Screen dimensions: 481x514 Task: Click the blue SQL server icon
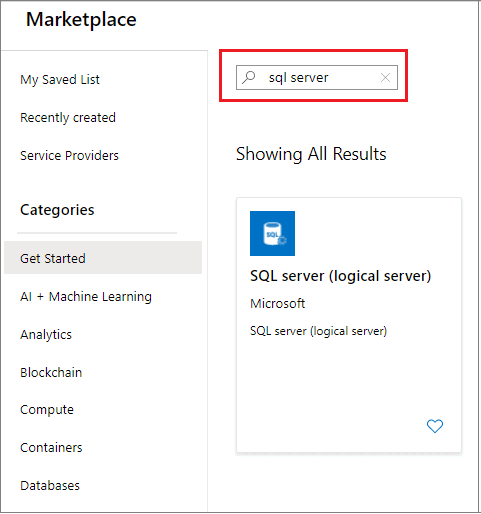(272, 233)
